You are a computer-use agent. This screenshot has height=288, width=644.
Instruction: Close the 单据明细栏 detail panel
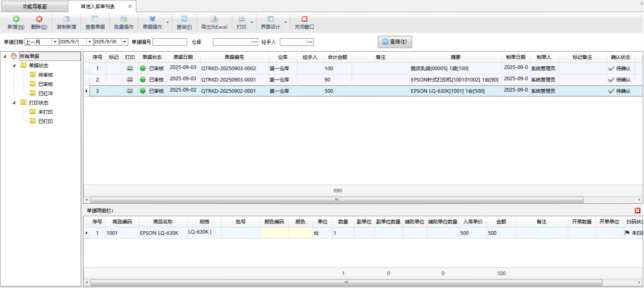pos(637,211)
